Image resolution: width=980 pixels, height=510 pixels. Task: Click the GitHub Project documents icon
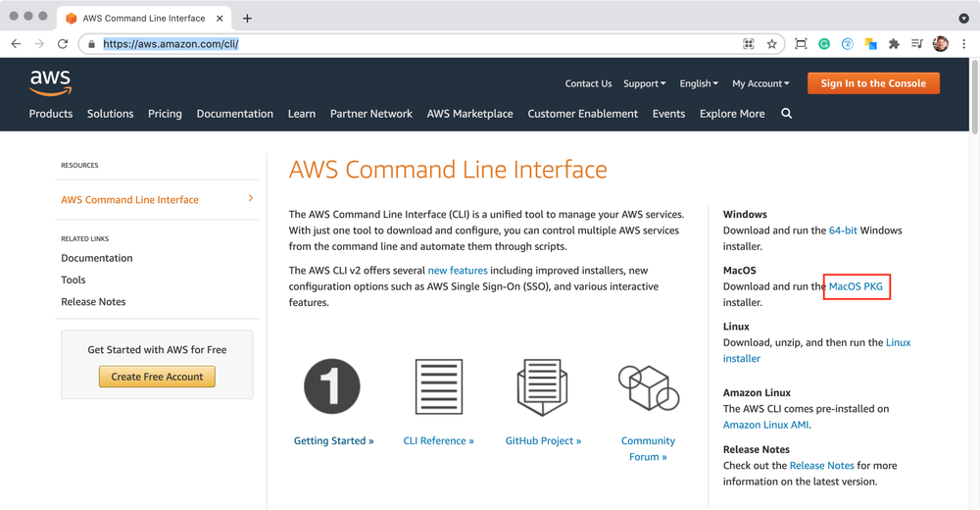(x=543, y=387)
